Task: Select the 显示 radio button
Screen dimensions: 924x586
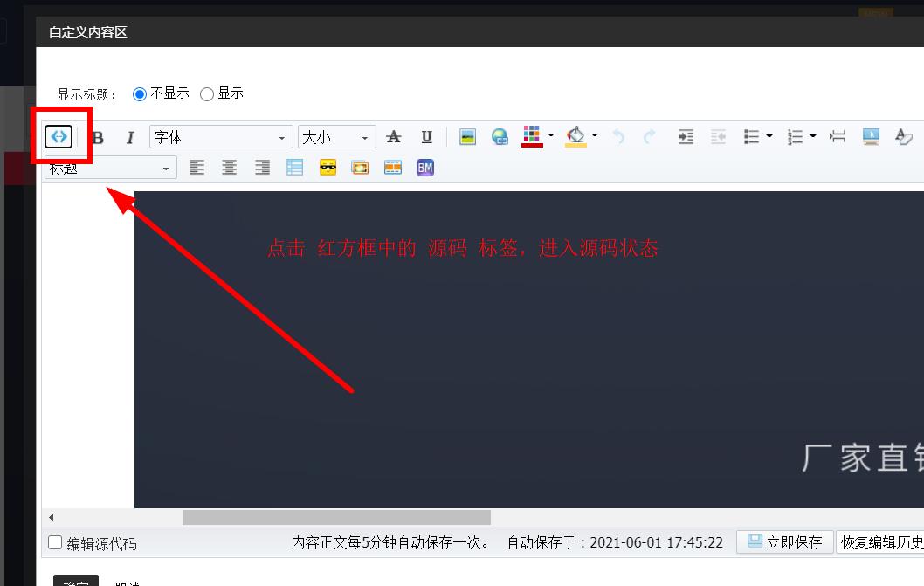Action: click(x=207, y=93)
